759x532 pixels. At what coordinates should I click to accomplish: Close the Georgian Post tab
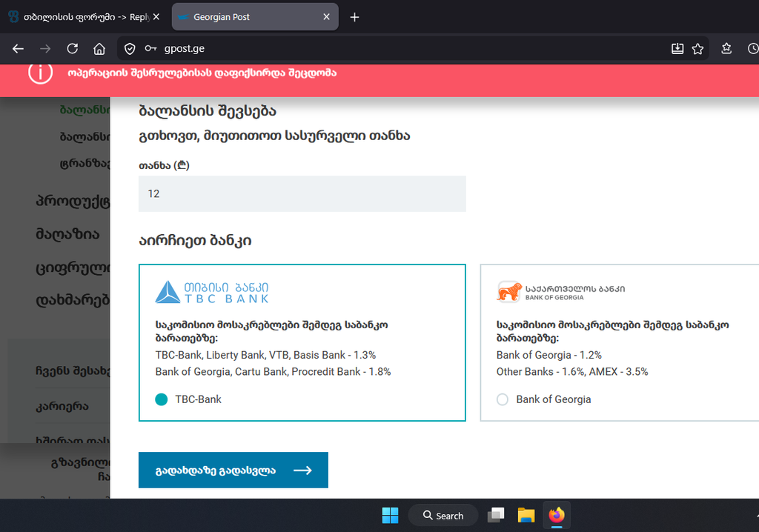coord(326,17)
